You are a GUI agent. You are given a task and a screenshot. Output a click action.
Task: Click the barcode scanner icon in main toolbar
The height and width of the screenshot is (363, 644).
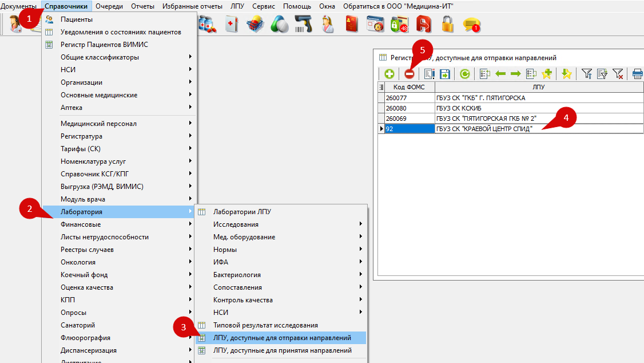[x=303, y=24]
